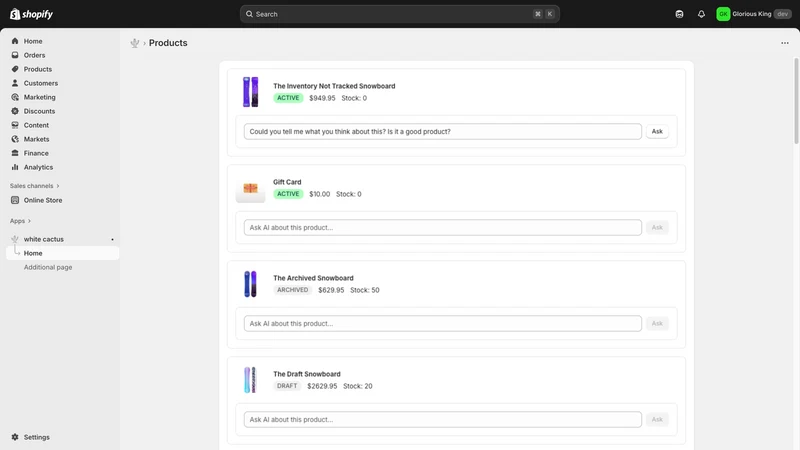Click the Shopify logo in top bar
The width and height of the screenshot is (800, 450).
click(32, 14)
